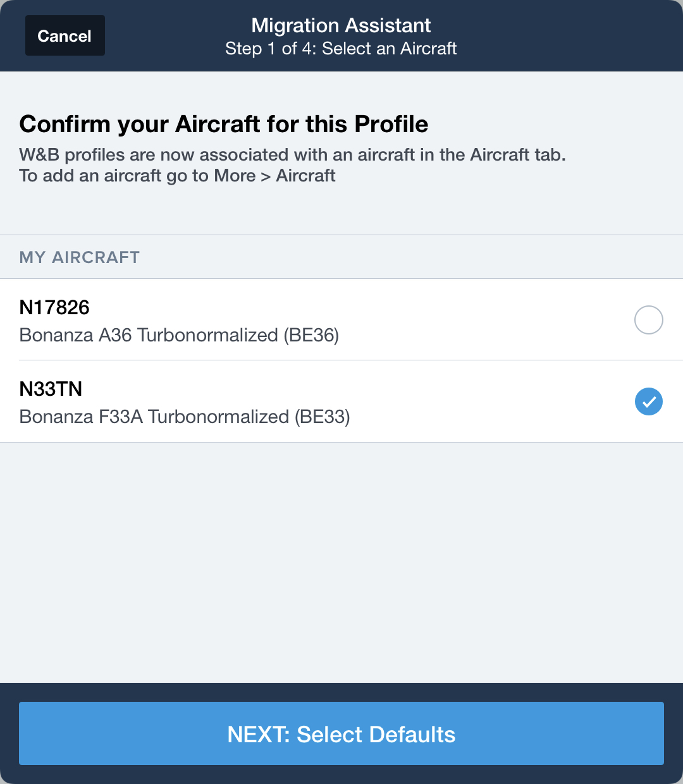
Task: Click blank header bar right of the title
Action: (569, 36)
